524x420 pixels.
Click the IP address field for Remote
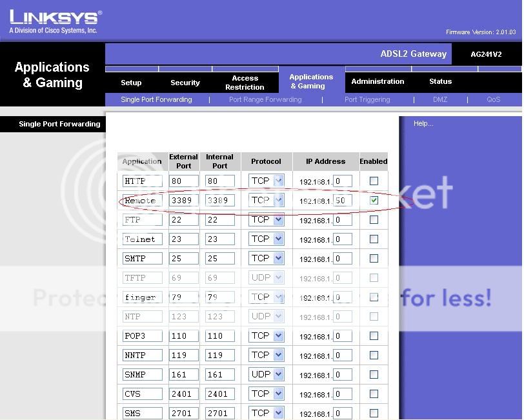(x=342, y=201)
